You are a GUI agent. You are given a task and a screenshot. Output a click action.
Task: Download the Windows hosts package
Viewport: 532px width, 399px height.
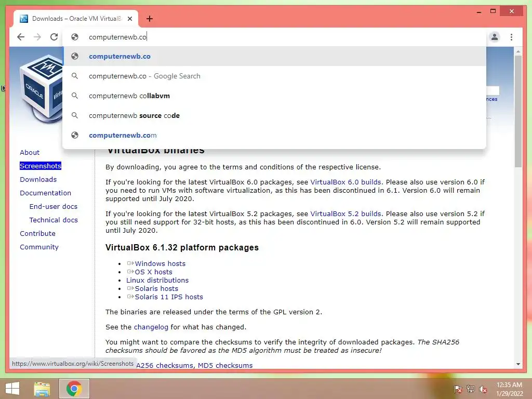(x=160, y=263)
